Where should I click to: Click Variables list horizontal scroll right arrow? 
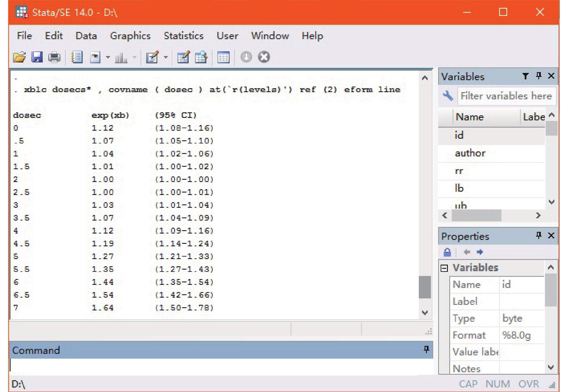pos(538,216)
